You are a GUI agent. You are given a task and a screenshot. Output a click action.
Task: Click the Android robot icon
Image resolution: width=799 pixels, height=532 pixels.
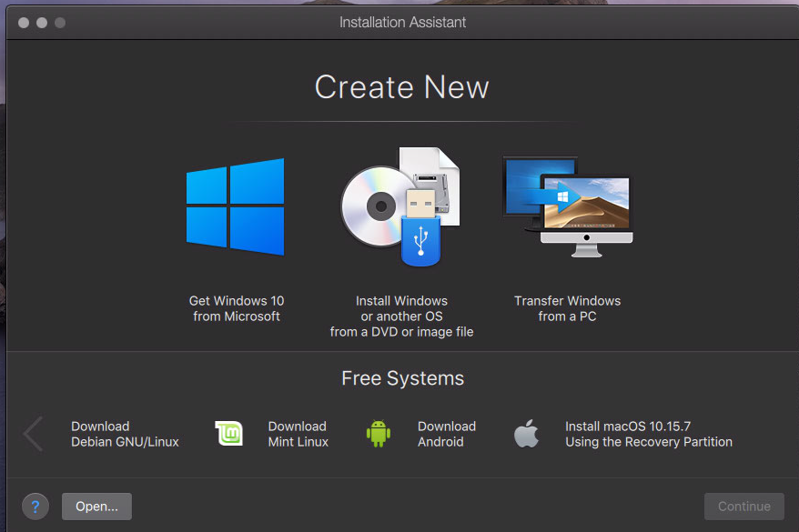coord(378,434)
